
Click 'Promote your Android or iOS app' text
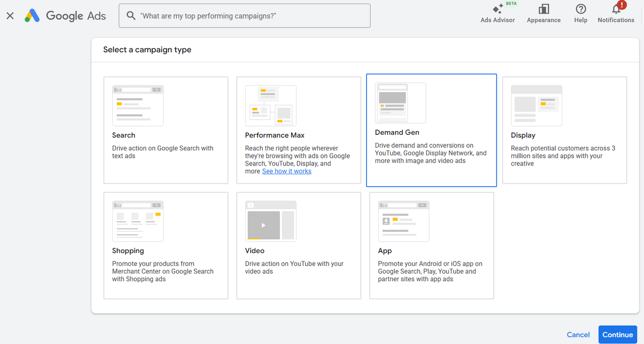(430, 271)
